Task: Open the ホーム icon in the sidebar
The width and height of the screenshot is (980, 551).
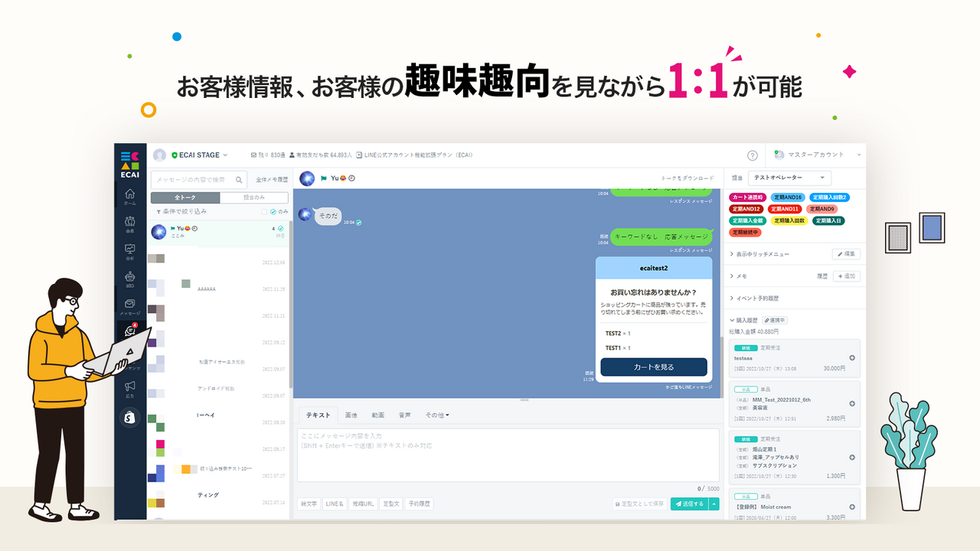Action: click(130, 193)
